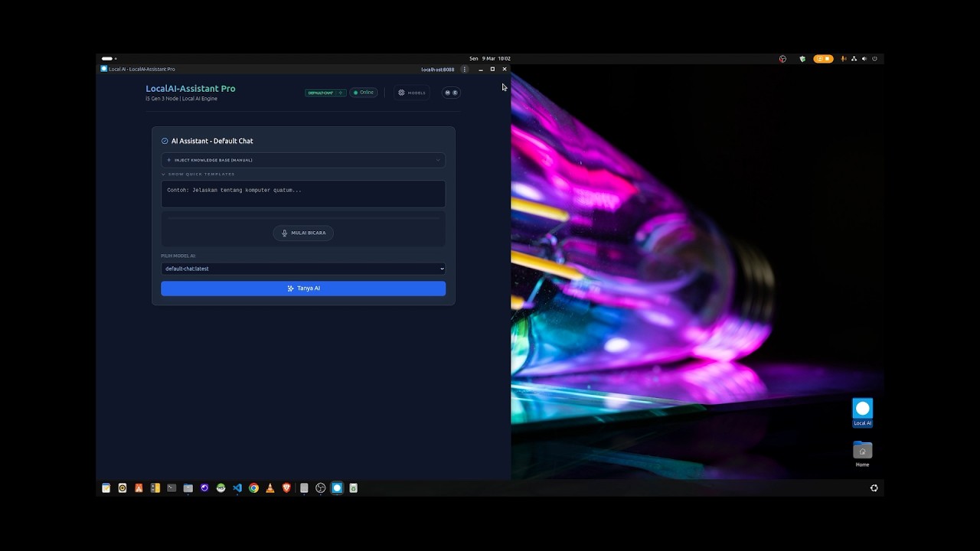Click the MODELS settings button
This screenshot has height=551, width=980.
pos(412,93)
